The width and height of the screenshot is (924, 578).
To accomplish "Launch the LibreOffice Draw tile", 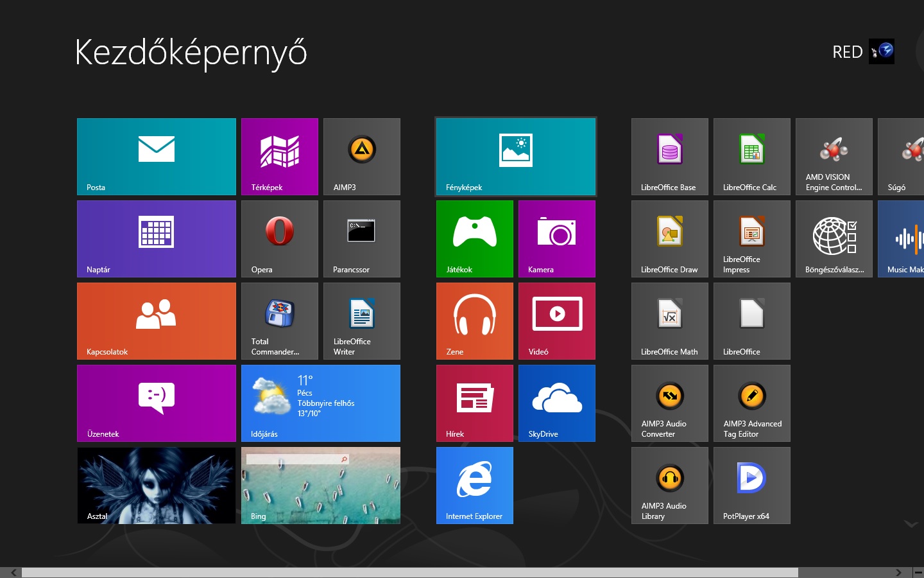I will 670,239.
